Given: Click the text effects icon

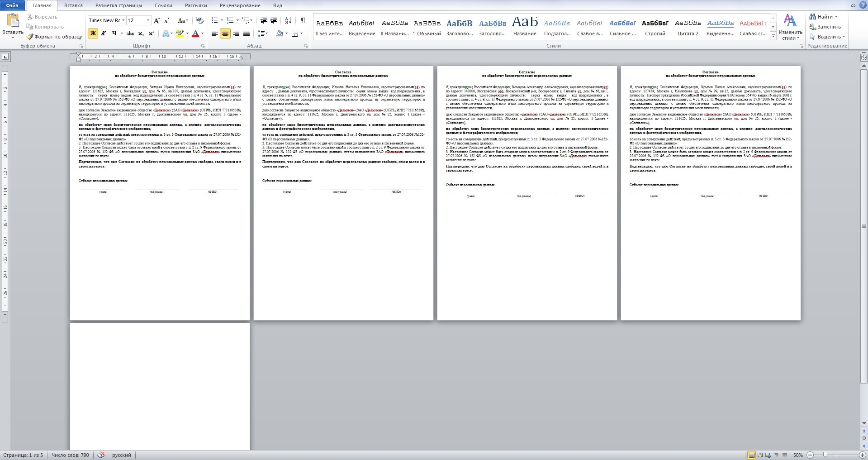Looking at the screenshot, I should [x=166, y=34].
